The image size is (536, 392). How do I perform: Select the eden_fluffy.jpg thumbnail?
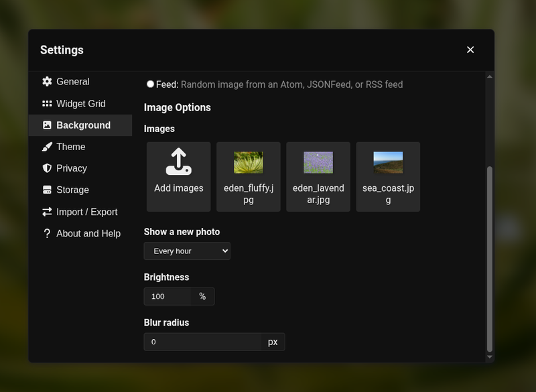249,162
